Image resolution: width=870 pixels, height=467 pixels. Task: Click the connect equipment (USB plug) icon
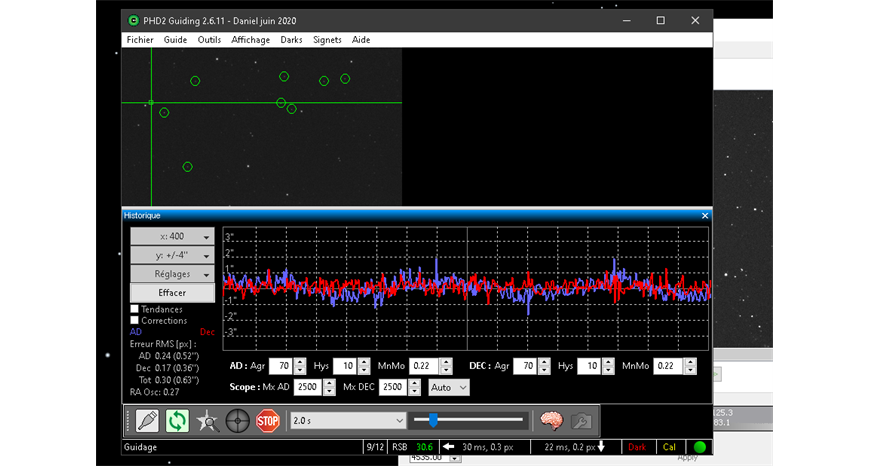click(x=147, y=421)
